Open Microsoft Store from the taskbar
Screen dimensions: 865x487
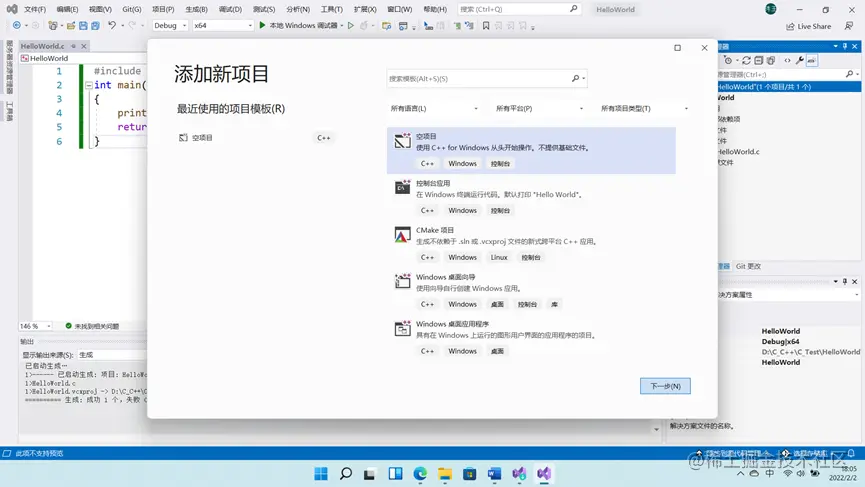(x=469, y=473)
